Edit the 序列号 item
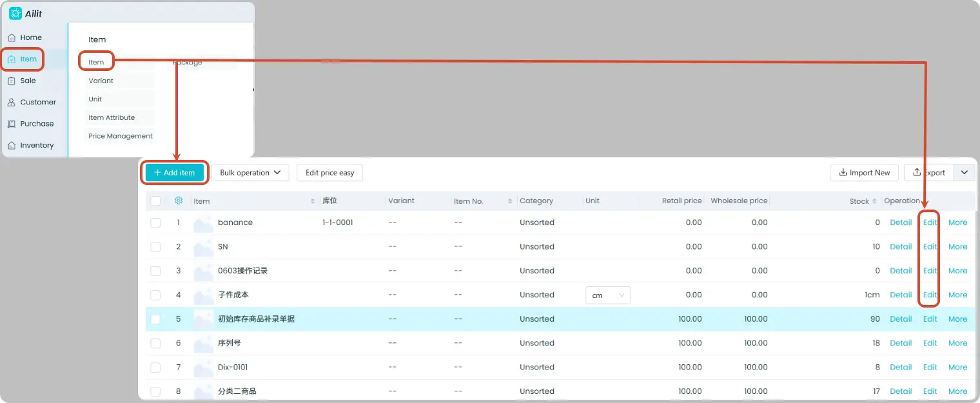 pyautogui.click(x=930, y=343)
